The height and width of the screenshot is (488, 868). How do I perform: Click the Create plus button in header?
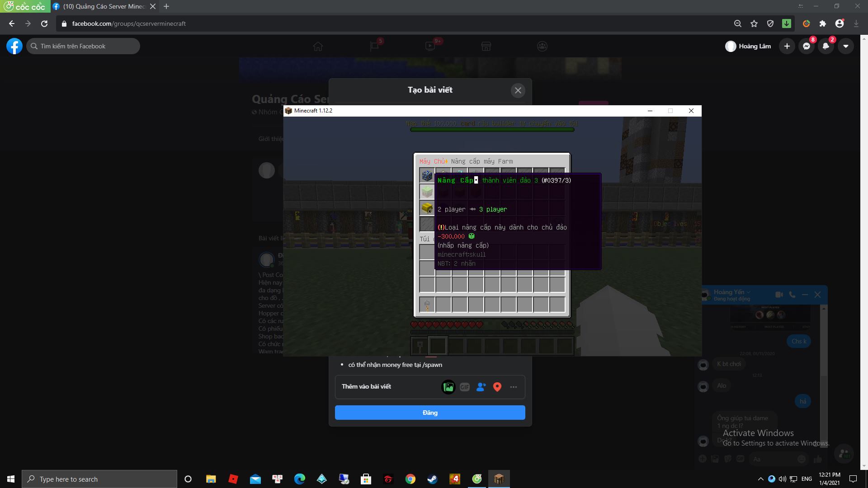[787, 46]
